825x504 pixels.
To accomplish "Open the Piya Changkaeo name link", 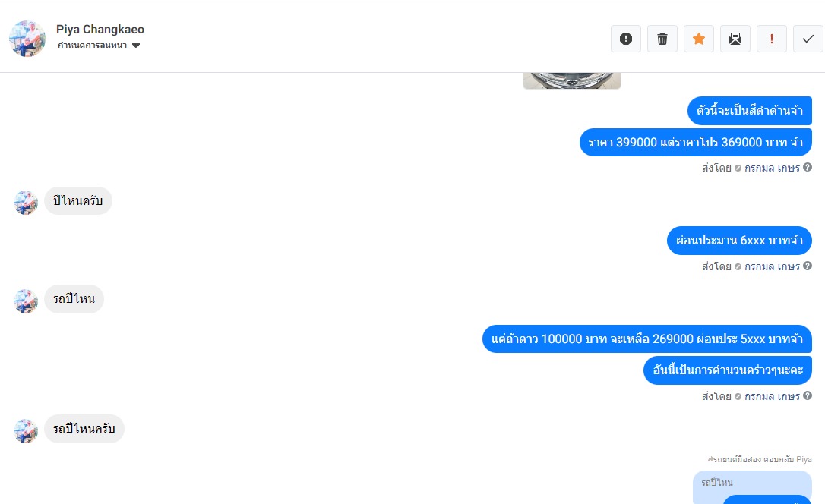I will tap(100, 30).
